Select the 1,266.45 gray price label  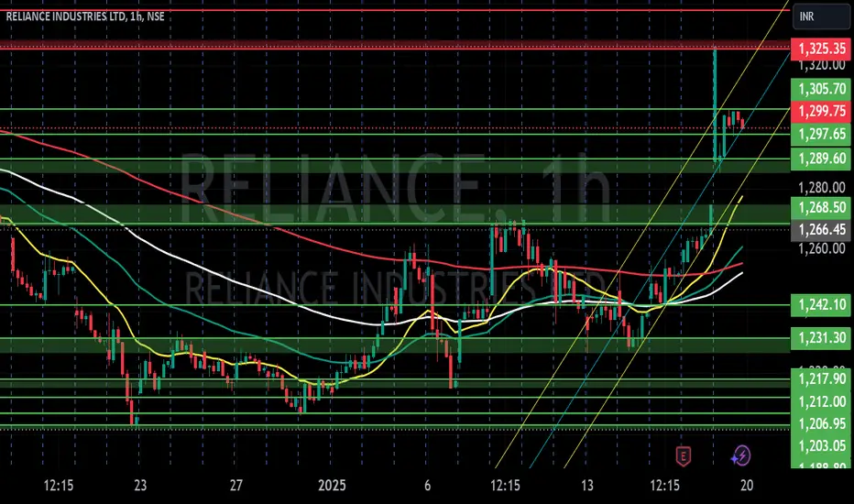pyautogui.click(x=821, y=230)
